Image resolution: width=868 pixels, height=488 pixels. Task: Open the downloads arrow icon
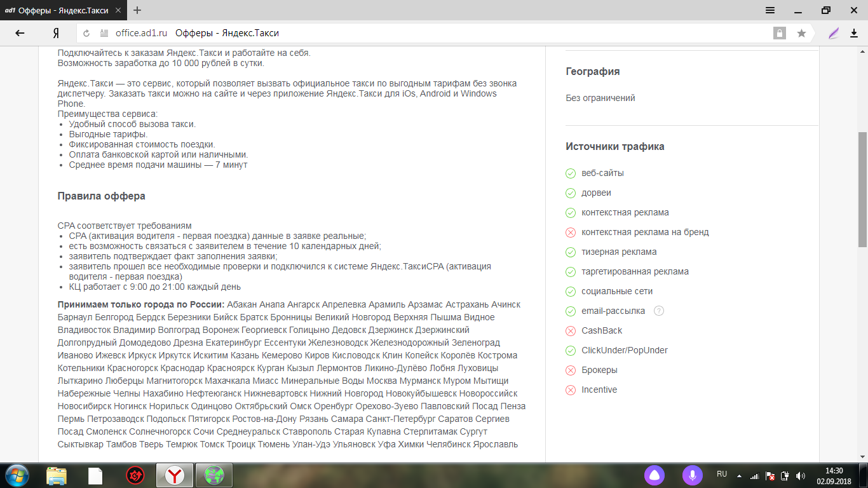(x=854, y=33)
